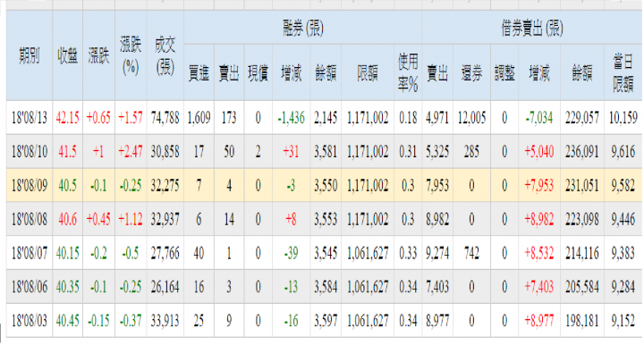Click the -0.37 percent change value
The width and height of the screenshot is (644, 345).
[131, 320]
